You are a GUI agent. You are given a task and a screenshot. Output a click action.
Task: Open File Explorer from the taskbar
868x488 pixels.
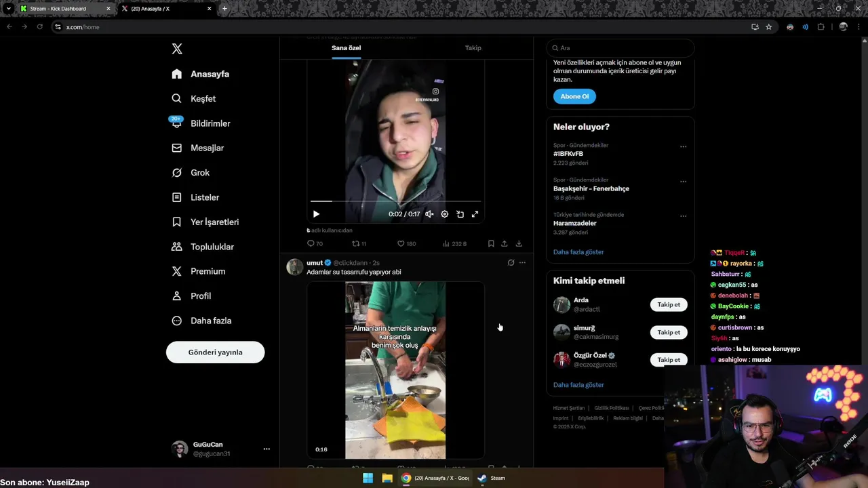387,478
